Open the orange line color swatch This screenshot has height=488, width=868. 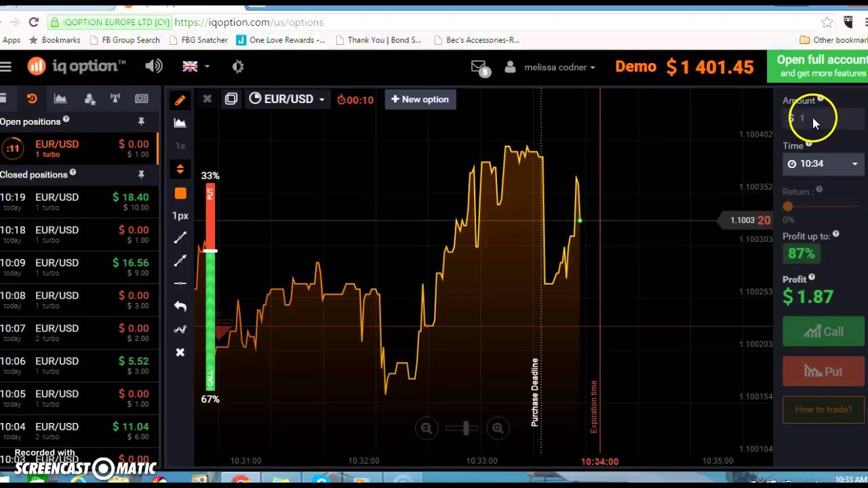[x=180, y=193]
